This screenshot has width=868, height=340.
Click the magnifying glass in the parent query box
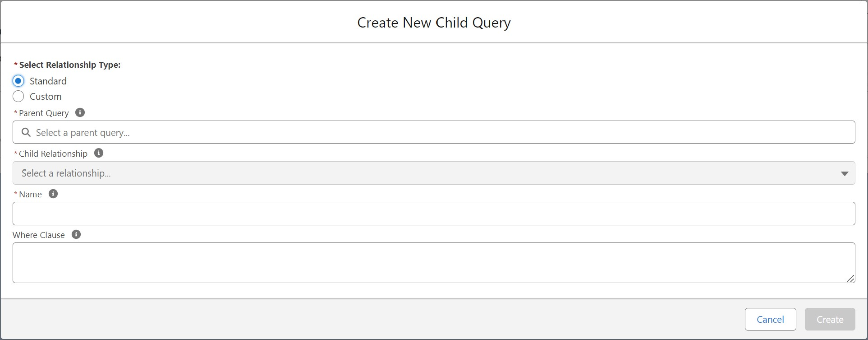point(26,132)
